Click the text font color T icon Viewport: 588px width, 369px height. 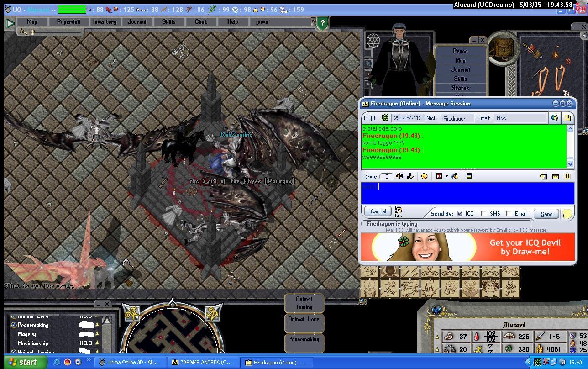coord(439,176)
